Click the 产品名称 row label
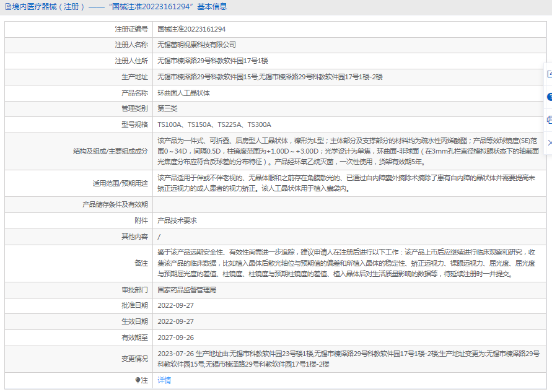This screenshot has height=392, width=552. (135, 93)
